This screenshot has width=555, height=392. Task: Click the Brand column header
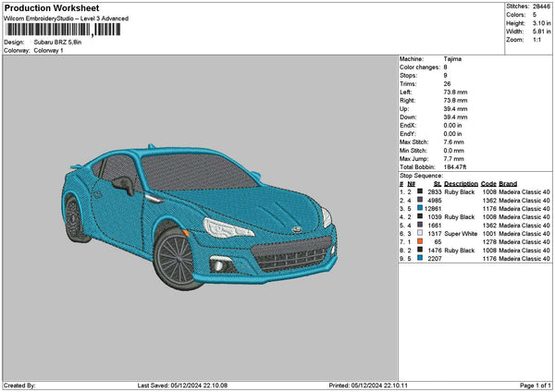pos(507,183)
